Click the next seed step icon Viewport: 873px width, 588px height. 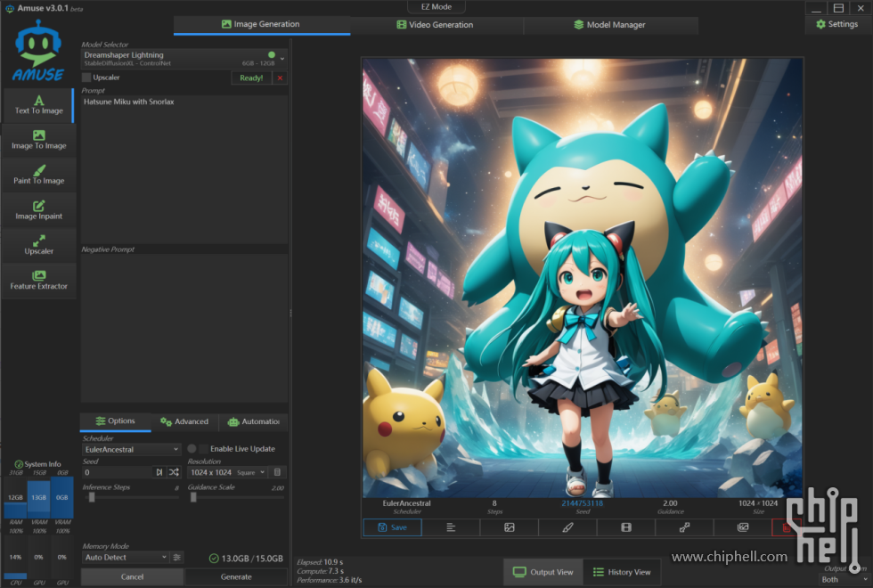pyautogui.click(x=159, y=472)
